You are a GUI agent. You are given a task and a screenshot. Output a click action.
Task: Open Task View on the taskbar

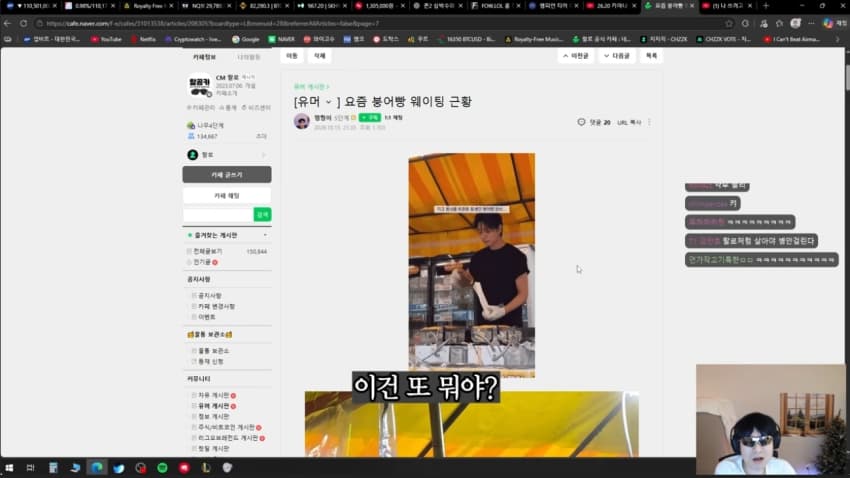coord(30,468)
